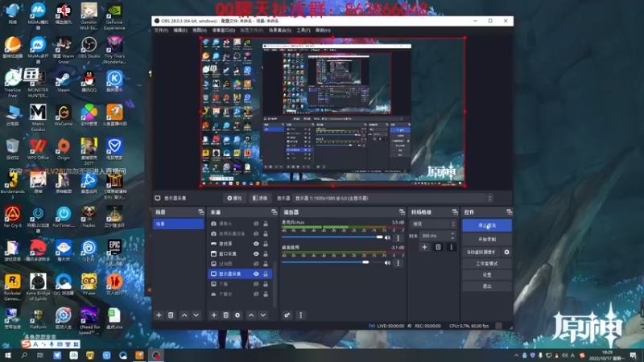Hide the 游戏源 source with its eye icon
Image resolution: width=644 pixels, height=362 pixels.
(256, 244)
